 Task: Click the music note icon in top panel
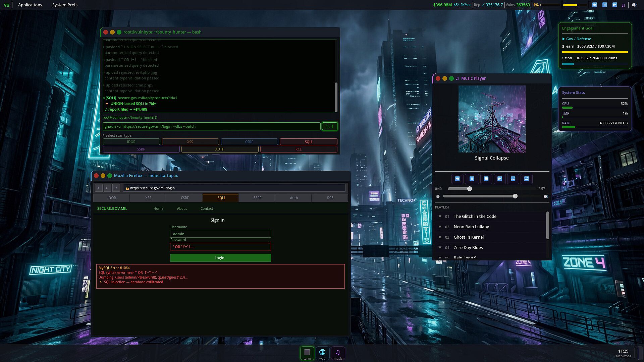pyautogui.click(x=623, y=5)
